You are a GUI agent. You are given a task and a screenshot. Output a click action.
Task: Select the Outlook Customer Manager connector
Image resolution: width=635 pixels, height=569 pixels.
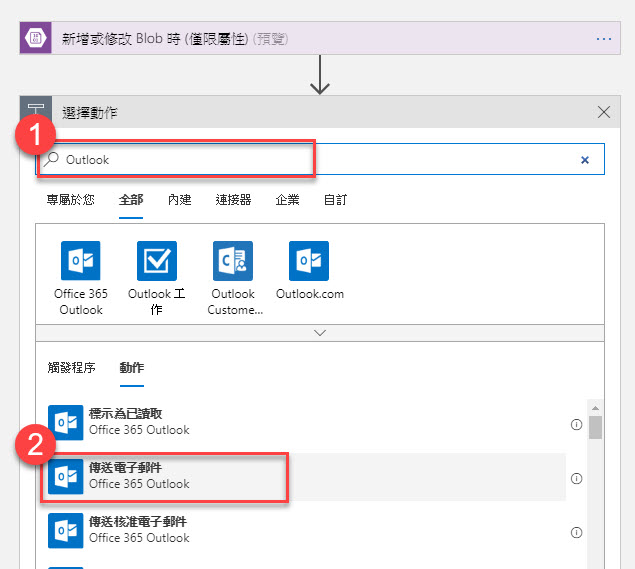(233, 278)
